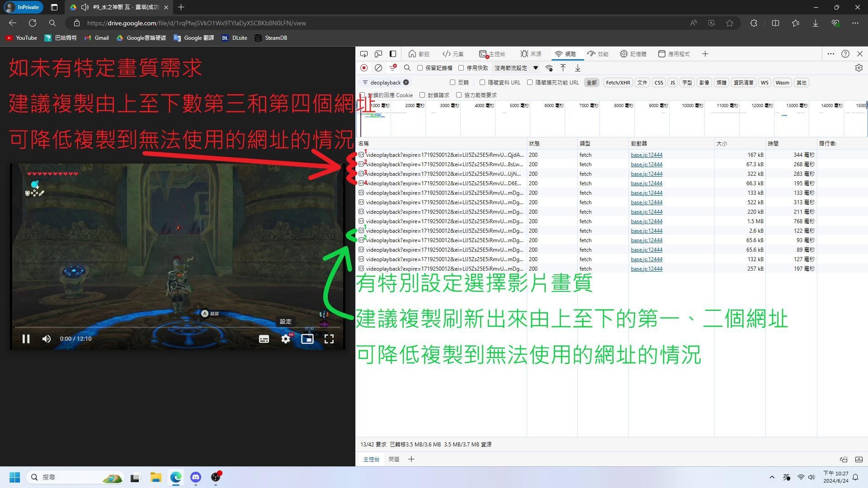Check 協力廠商要求 checkbox
The height and width of the screenshot is (488, 868).
[x=459, y=95]
